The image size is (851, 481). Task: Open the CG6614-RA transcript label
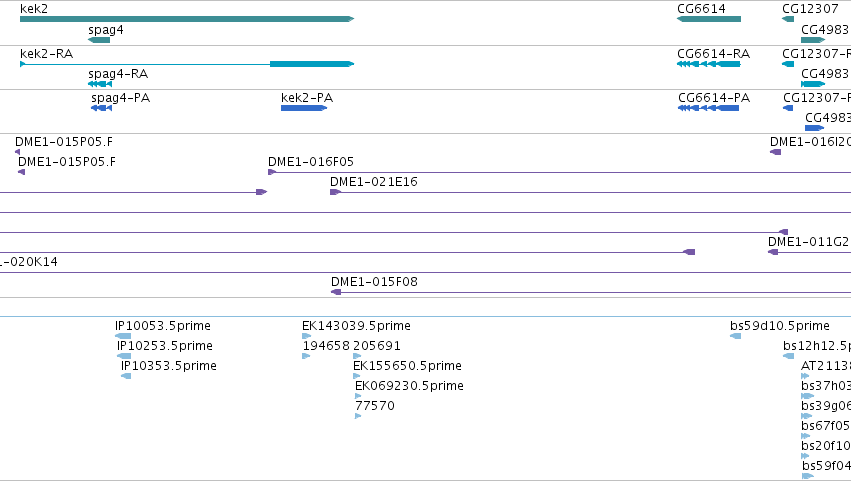713,54
